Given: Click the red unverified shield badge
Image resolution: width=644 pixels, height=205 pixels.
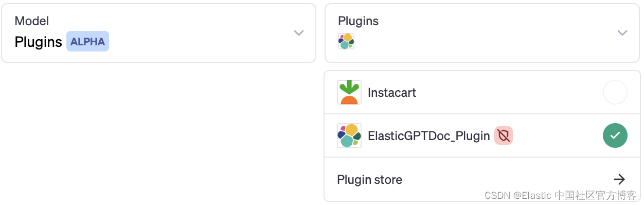Looking at the screenshot, I should (504, 136).
